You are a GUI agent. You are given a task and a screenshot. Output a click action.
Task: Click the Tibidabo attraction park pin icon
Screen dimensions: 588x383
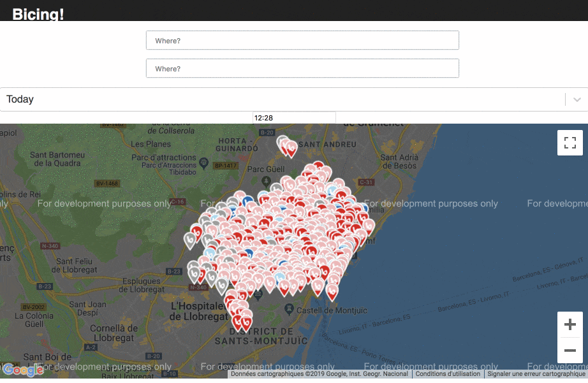pyautogui.click(x=203, y=163)
